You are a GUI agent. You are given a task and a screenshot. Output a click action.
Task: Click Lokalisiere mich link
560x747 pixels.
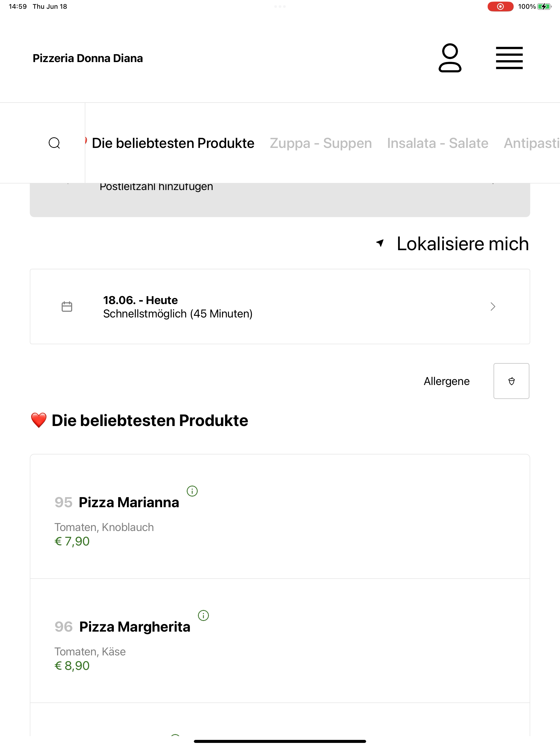[x=462, y=243]
